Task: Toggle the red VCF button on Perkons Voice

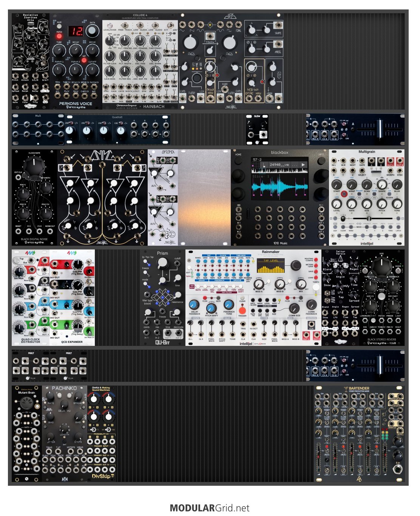Action: [x=84, y=60]
